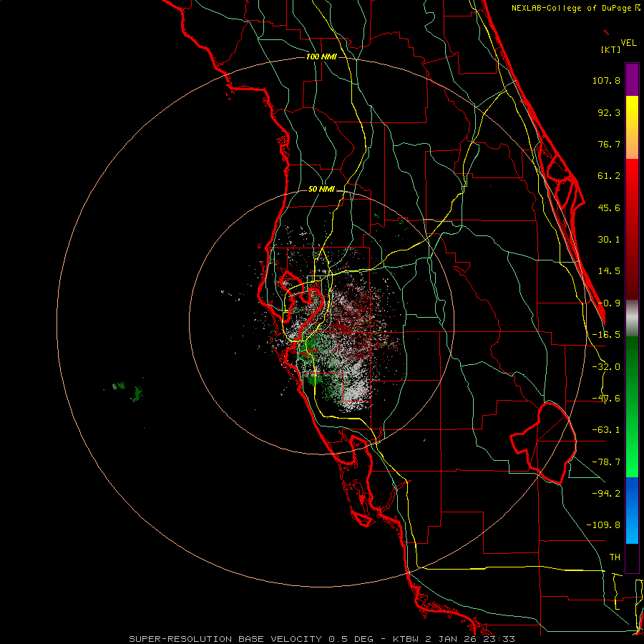Click the TH label near the scale bottom
This screenshot has width=644, height=644.
(x=615, y=557)
